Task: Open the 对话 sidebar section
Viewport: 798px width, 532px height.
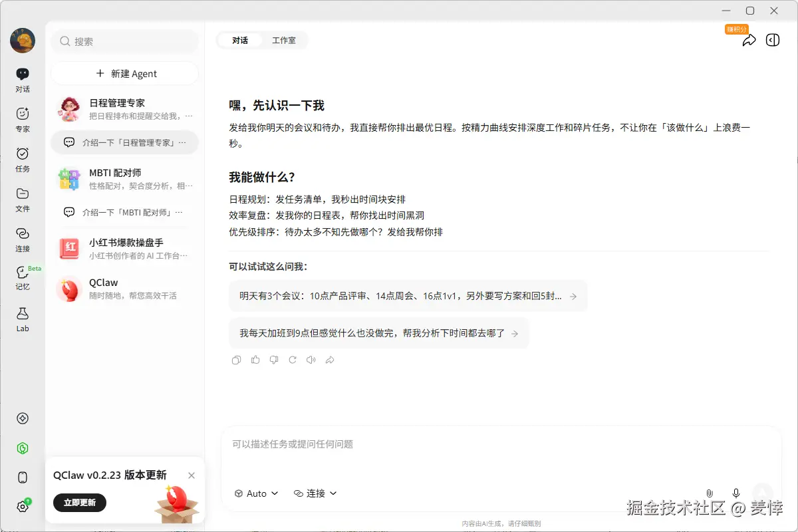Action: (x=23, y=80)
